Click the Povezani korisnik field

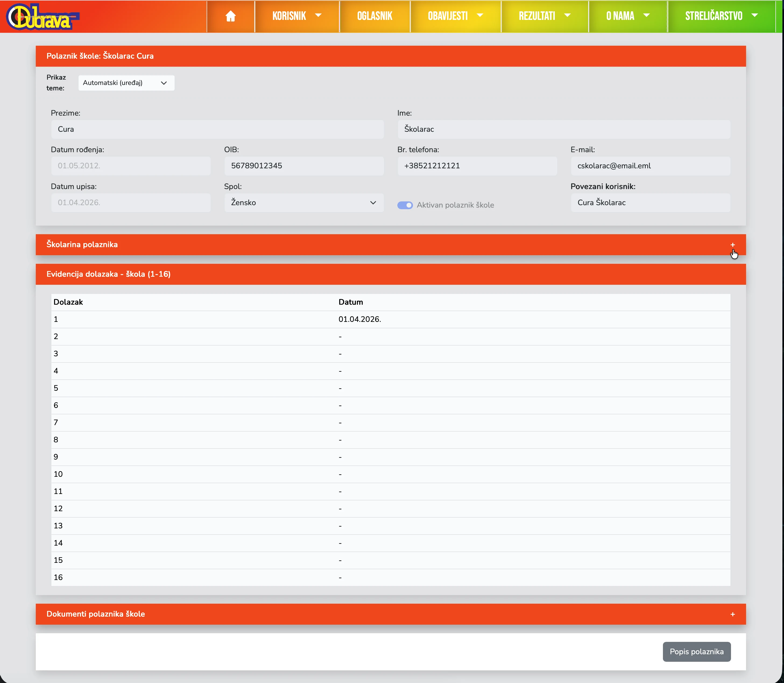[x=650, y=202]
